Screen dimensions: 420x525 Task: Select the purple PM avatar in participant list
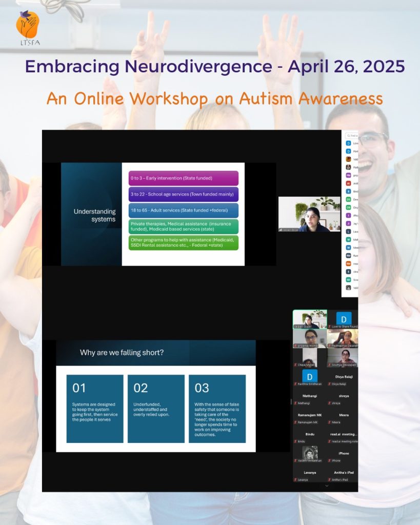348,175
